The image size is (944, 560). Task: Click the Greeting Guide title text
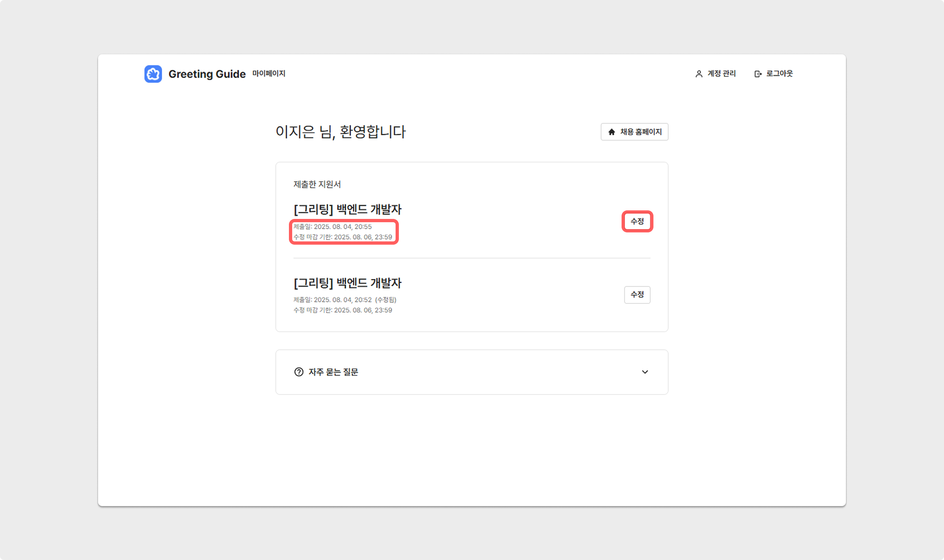click(207, 74)
